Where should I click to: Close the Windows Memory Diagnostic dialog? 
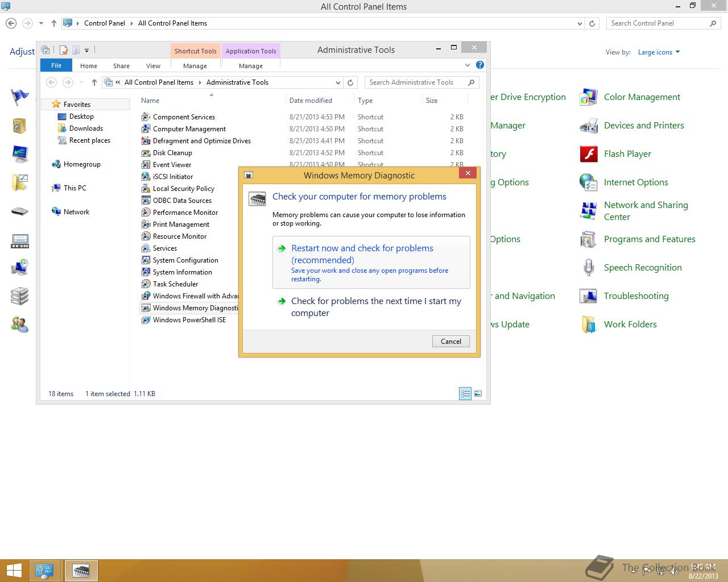tap(468, 173)
